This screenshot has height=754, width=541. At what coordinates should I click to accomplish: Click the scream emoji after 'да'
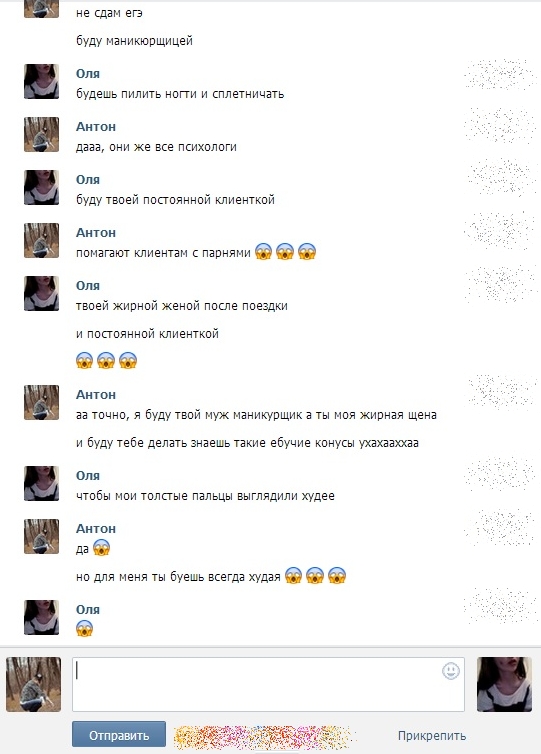pos(101,548)
